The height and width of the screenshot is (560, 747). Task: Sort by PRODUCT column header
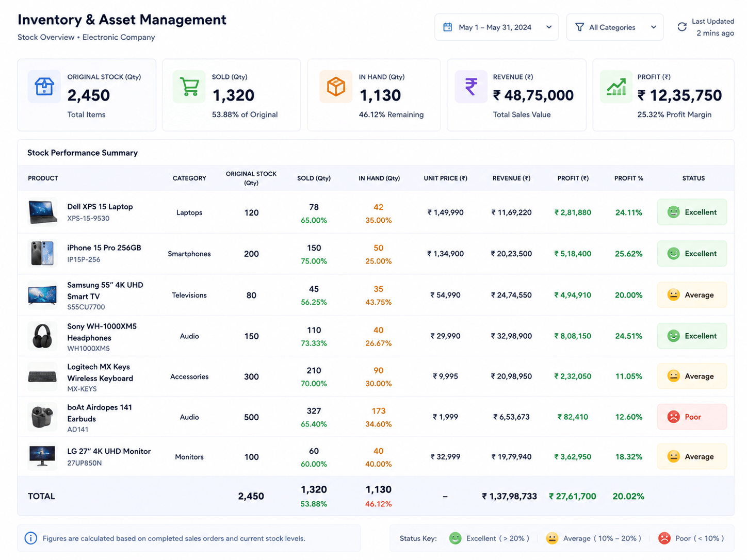click(x=43, y=178)
